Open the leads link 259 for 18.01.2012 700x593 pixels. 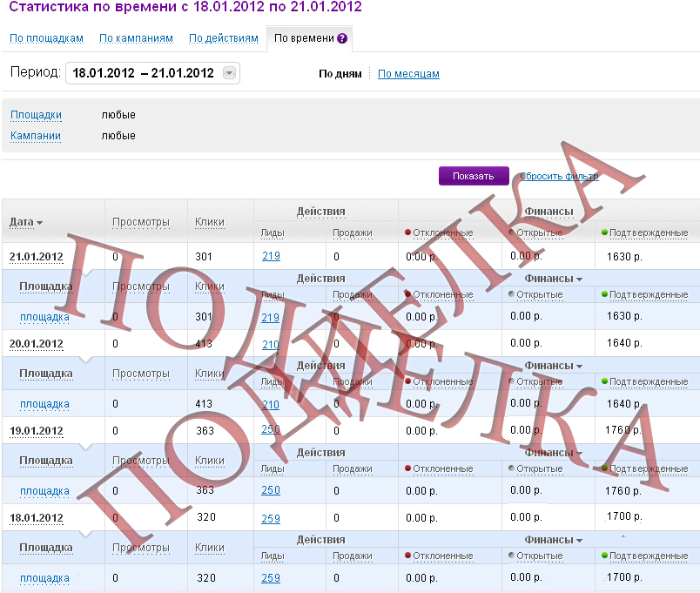click(x=271, y=519)
